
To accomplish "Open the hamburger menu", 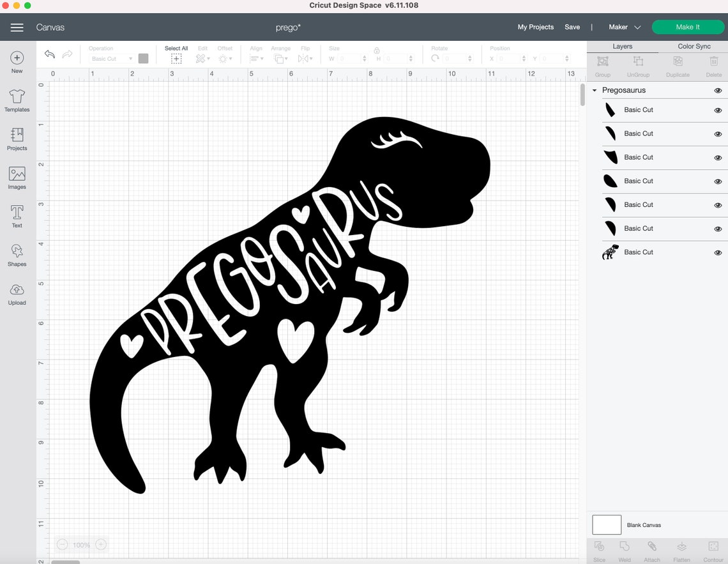I will click(x=17, y=27).
